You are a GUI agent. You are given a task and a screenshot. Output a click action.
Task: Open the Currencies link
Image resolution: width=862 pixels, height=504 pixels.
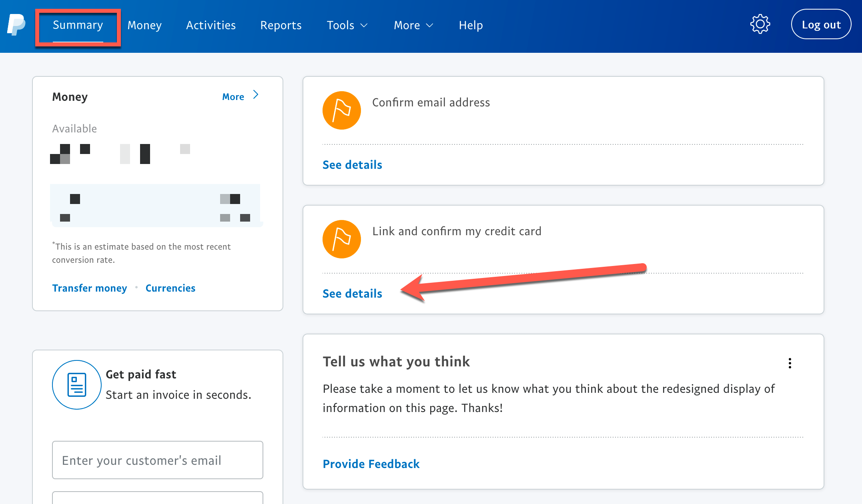pos(170,288)
